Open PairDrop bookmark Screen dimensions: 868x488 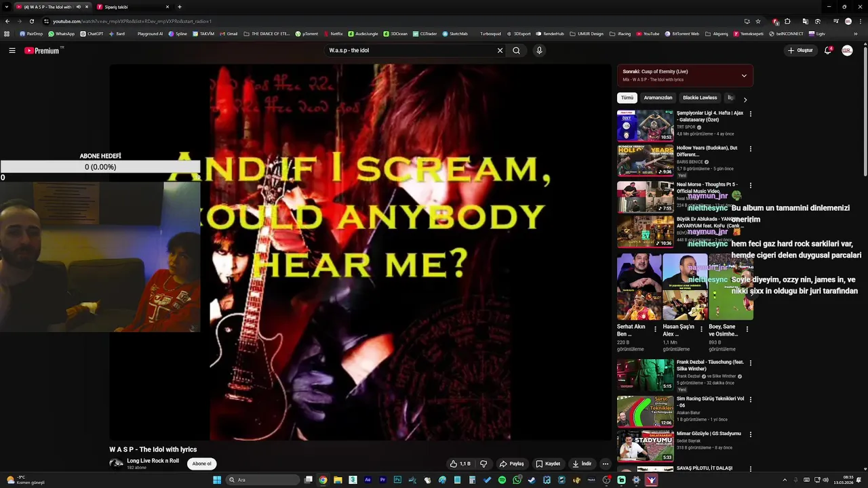pos(31,34)
